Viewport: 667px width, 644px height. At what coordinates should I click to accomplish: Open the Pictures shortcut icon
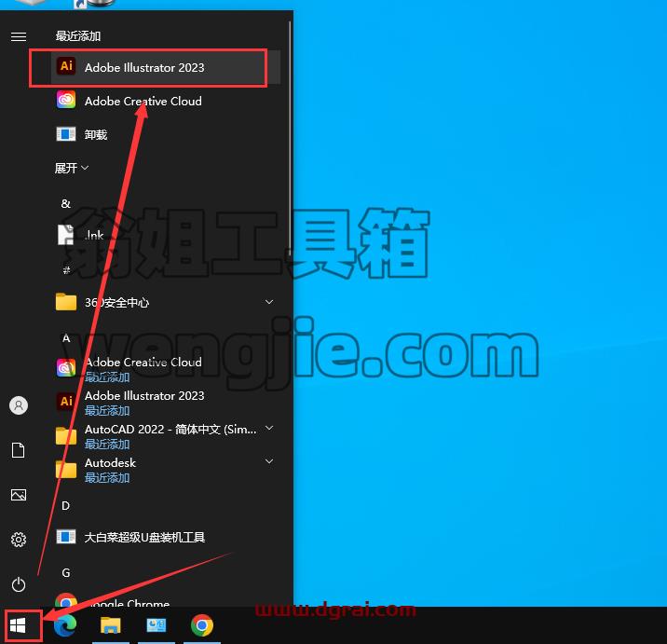click(19, 495)
